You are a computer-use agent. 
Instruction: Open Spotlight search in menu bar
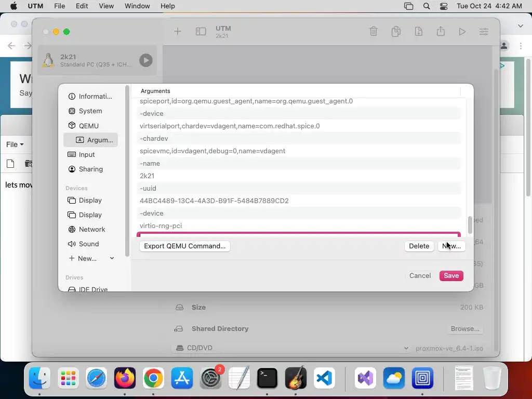[427, 6]
